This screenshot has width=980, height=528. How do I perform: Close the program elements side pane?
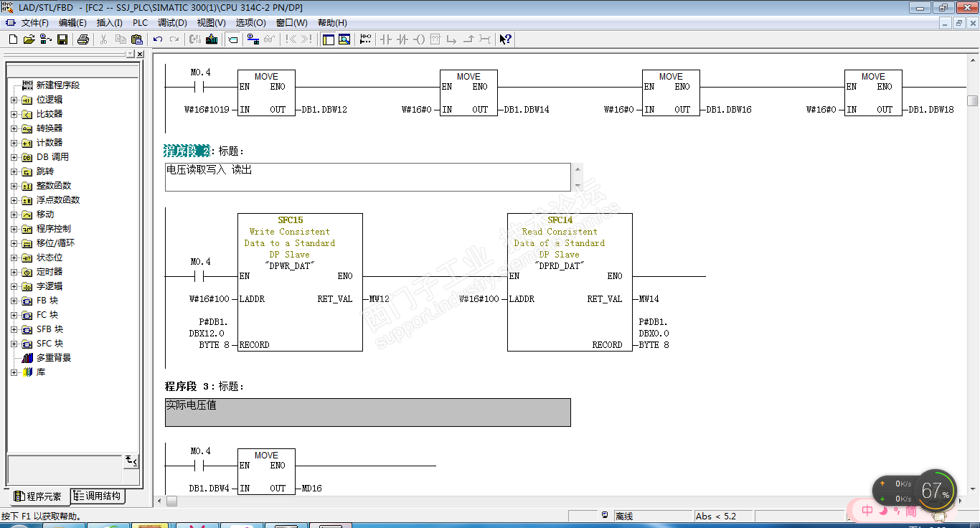(139, 55)
